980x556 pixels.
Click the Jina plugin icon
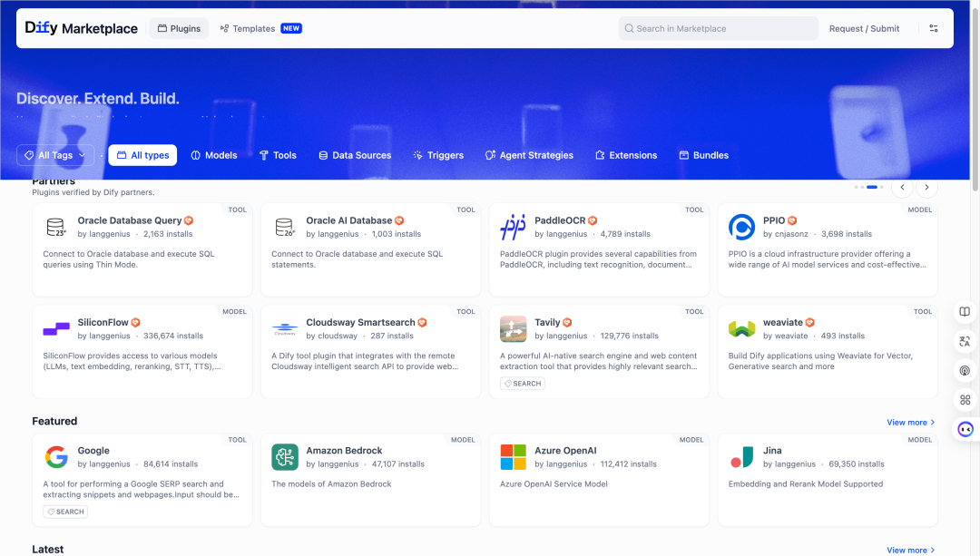pyautogui.click(x=742, y=456)
